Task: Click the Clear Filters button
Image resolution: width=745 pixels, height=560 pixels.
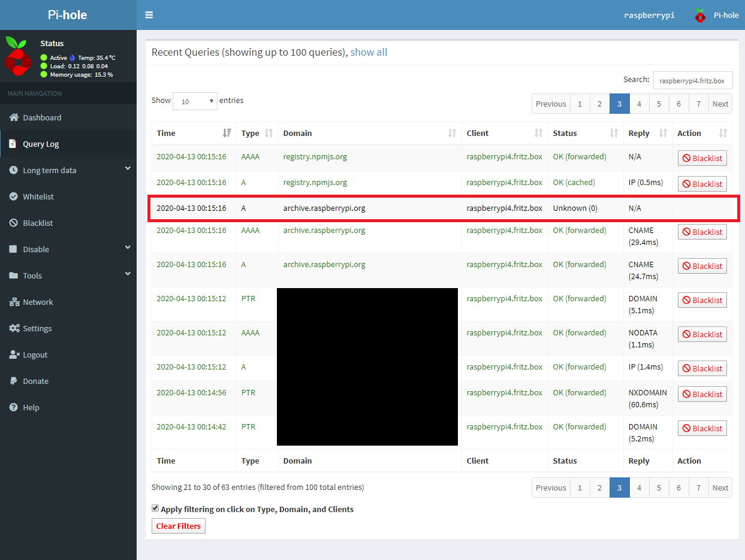Action: coord(179,526)
